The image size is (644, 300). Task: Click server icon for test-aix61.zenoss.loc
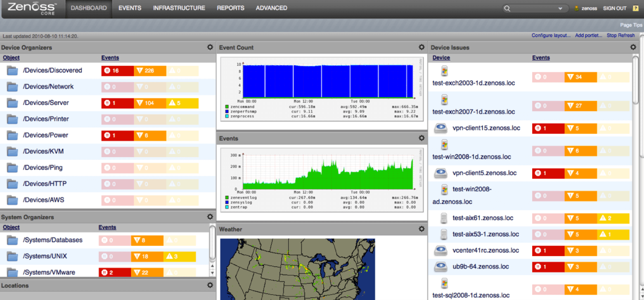pyautogui.click(x=444, y=218)
